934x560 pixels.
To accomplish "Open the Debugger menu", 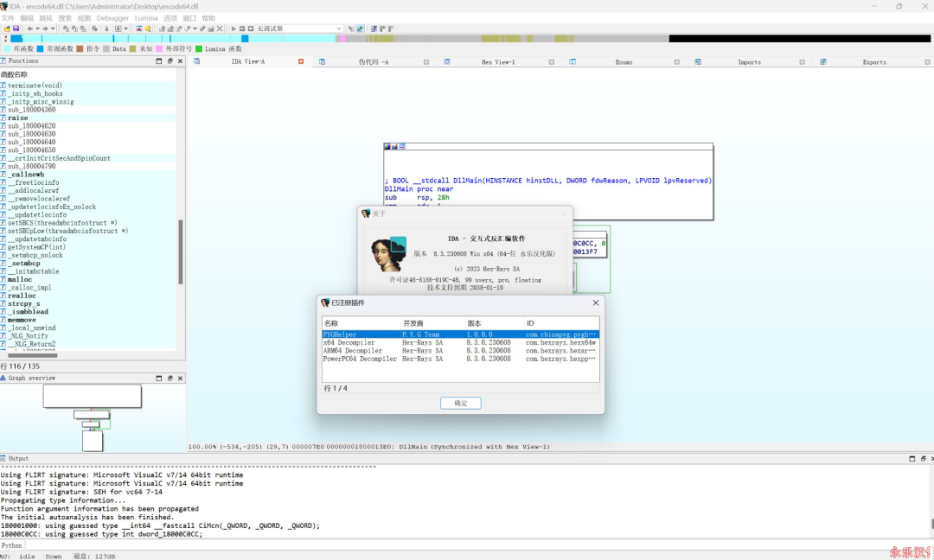I will (x=112, y=18).
